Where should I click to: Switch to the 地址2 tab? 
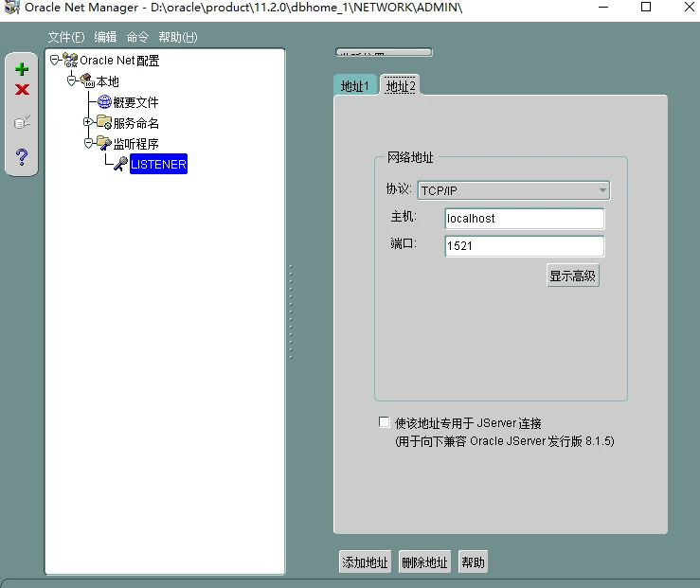pyautogui.click(x=401, y=85)
